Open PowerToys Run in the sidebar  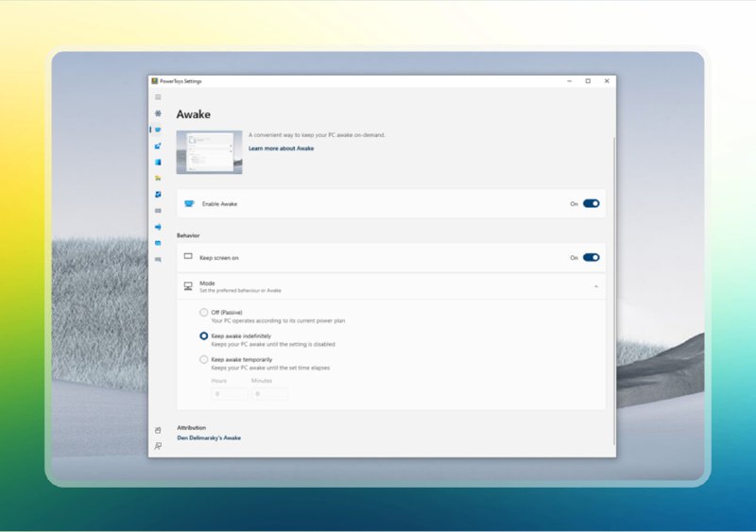click(x=158, y=243)
